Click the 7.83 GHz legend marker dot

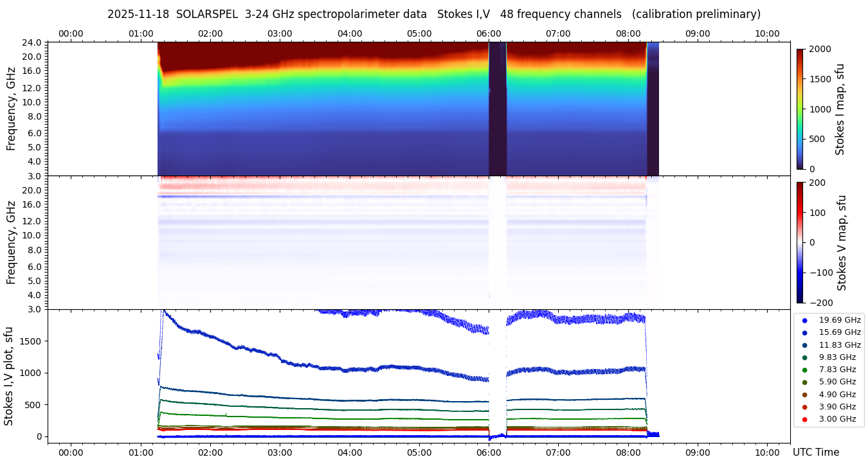804,370
